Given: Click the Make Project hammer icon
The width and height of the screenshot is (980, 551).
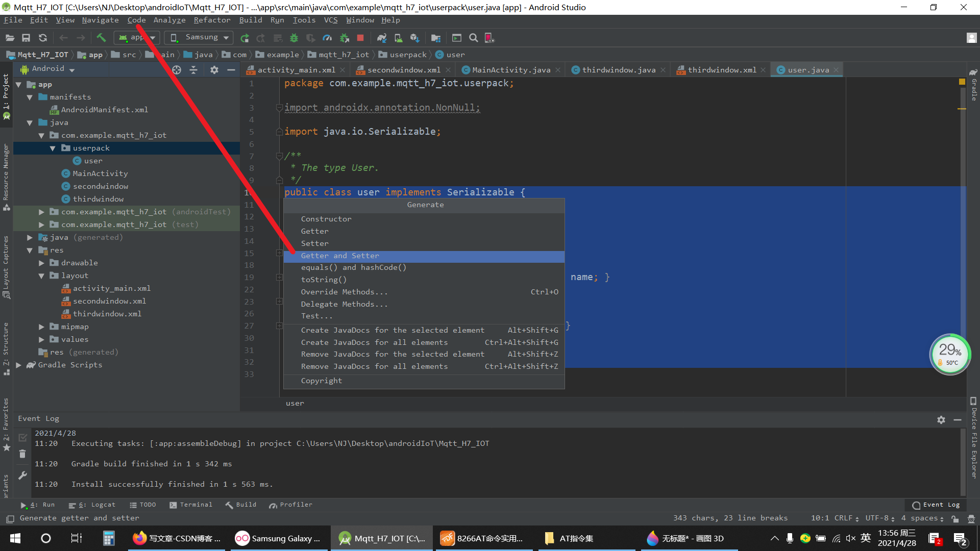Looking at the screenshot, I should coord(101,38).
